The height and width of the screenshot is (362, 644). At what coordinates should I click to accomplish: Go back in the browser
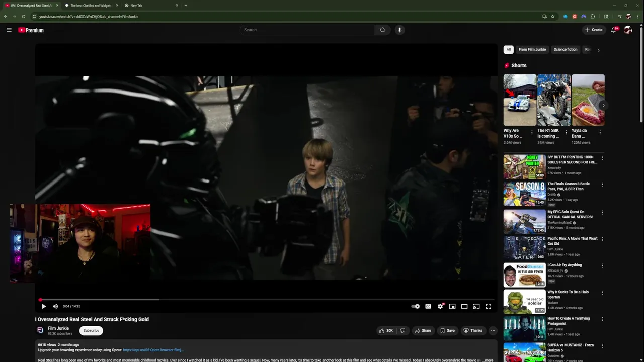pyautogui.click(x=6, y=17)
